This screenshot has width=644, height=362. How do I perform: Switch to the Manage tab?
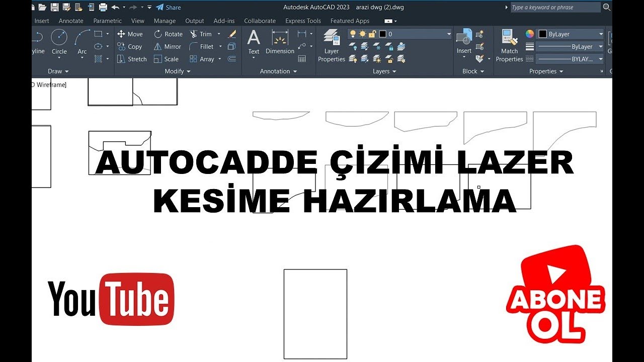point(165,21)
